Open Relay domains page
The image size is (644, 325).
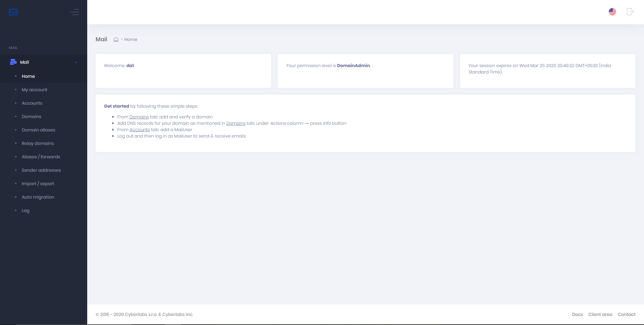point(38,143)
